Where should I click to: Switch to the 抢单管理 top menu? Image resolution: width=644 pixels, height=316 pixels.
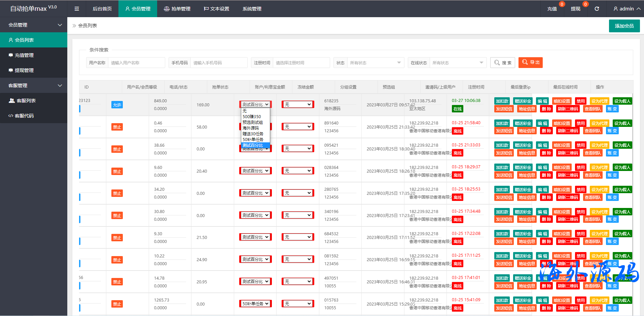coord(177,9)
